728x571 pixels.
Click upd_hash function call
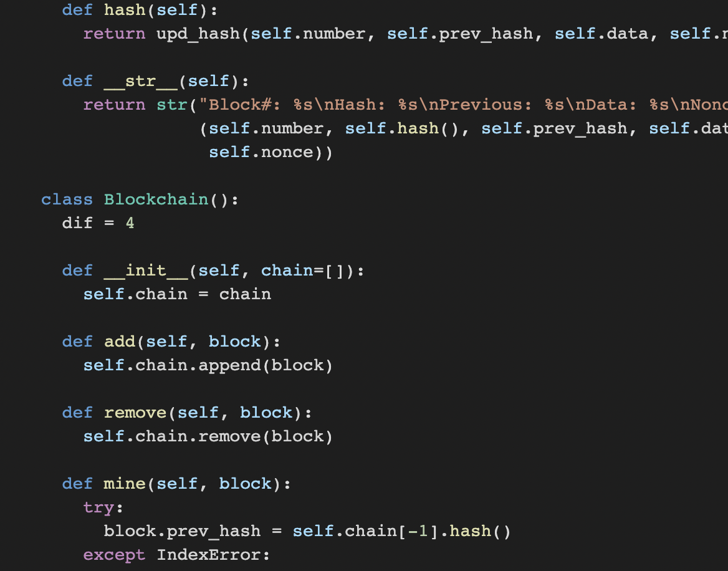pyautogui.click(x=198, y=34)
